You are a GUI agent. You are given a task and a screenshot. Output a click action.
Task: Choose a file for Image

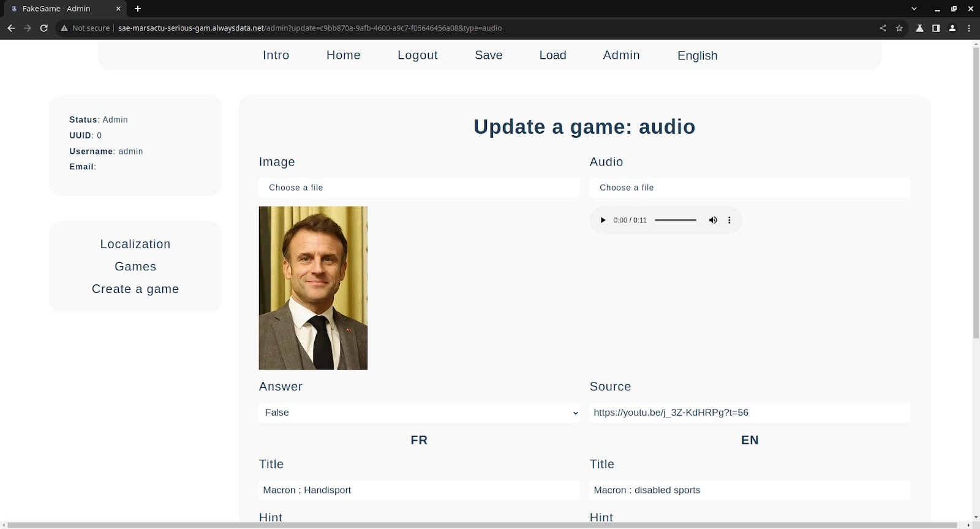419,188
